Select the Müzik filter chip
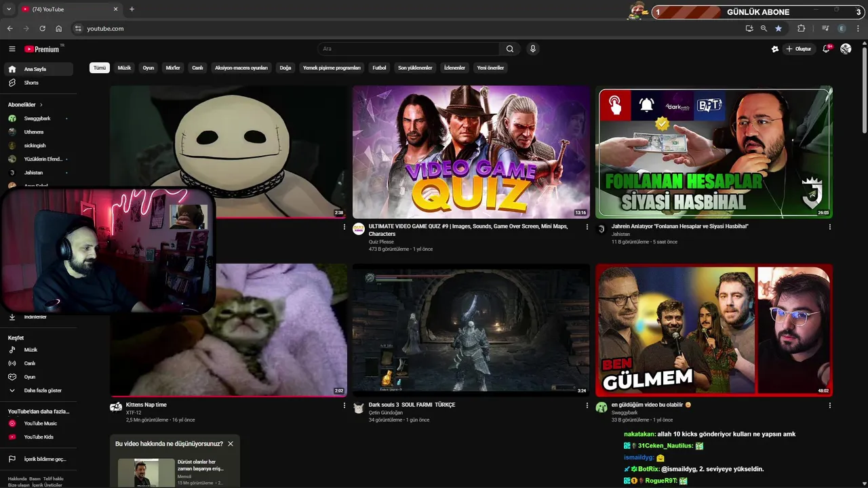868x488 pixels. click(124, 68)
